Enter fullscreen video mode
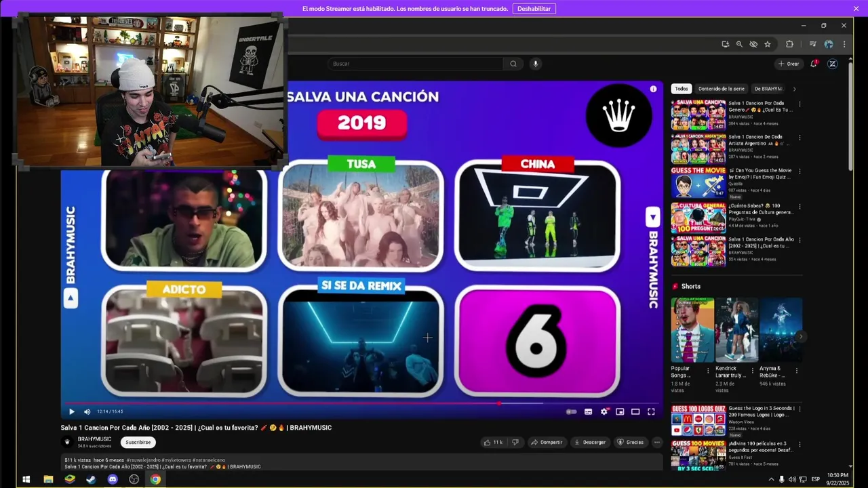Image resolution: width=868 pixels, height=488 pixels. point(651,411)
